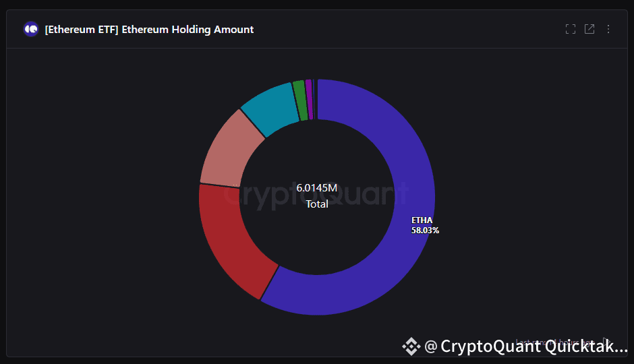This screenshot has height=364, width=634.
Task: Open chart in new window icon
Action: (x=589, y=29)
